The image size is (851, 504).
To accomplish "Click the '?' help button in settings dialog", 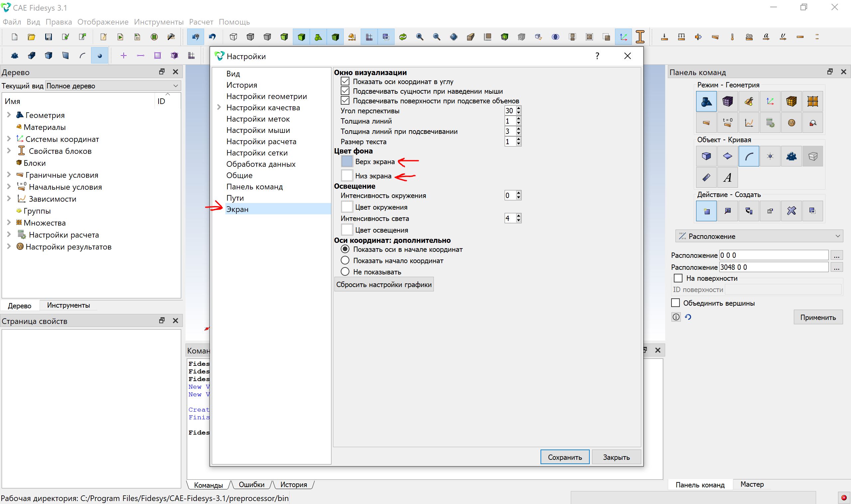I will point(597,56).
